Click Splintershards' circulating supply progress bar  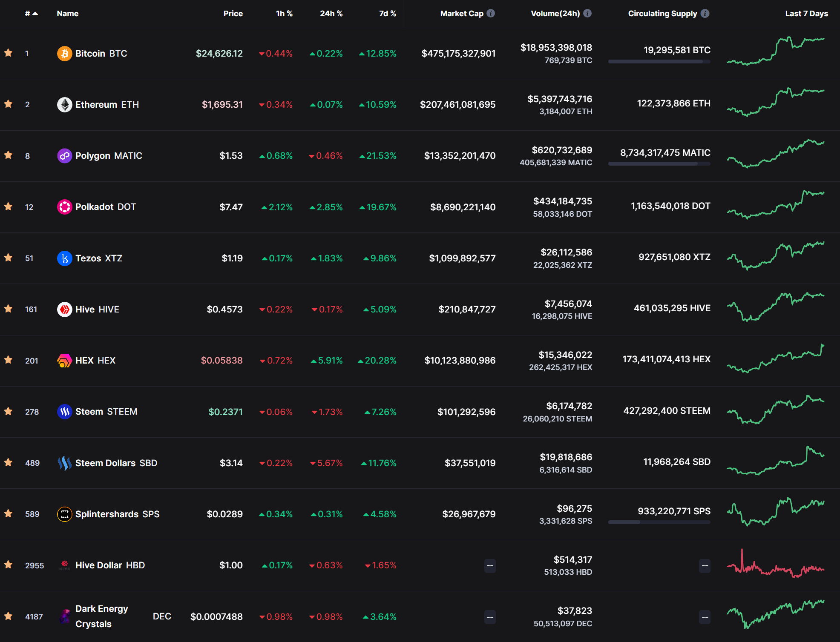[659, 522]
